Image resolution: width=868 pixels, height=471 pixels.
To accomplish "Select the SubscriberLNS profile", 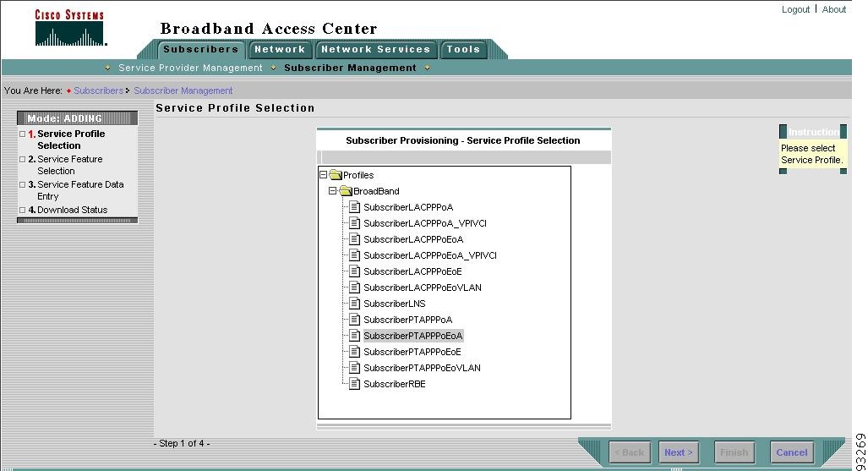I will point(395,304).
